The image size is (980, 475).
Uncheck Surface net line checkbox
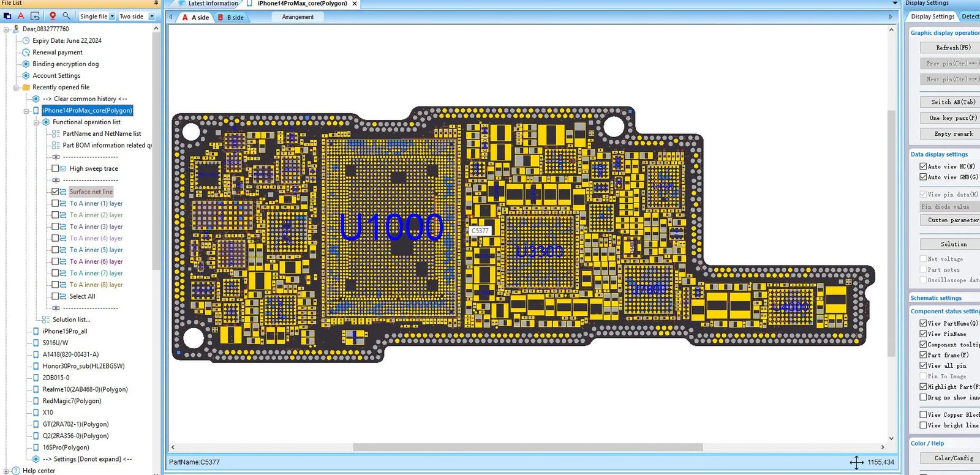point(55,192)
